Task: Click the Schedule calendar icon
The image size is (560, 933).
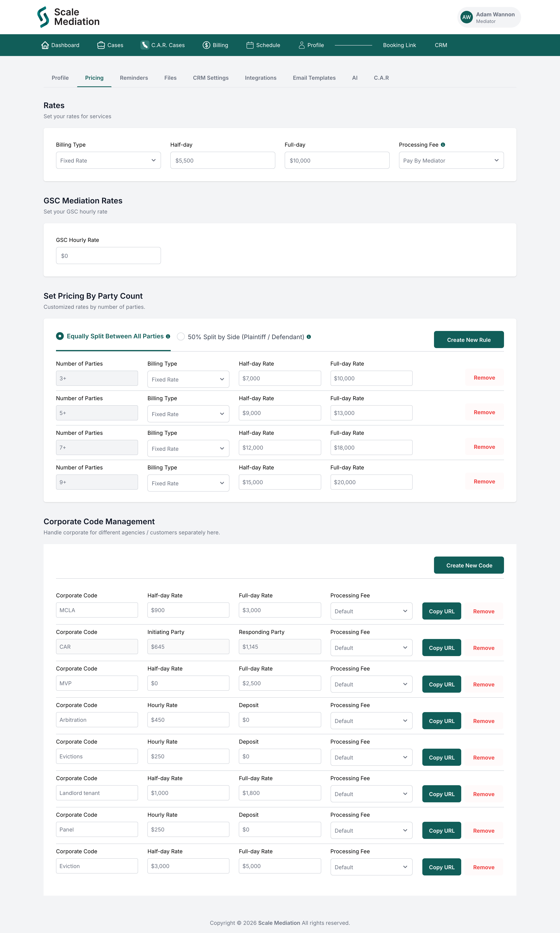Action: click(x=250, y=45)
